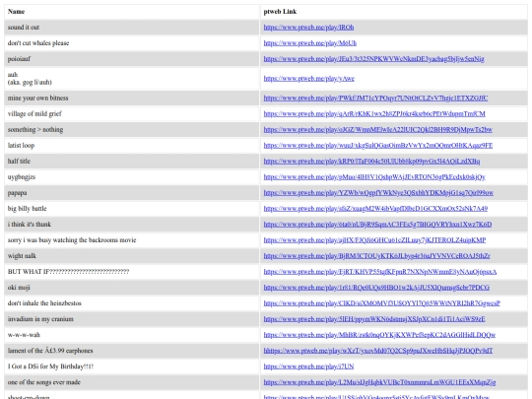Open the link for the backrooms movie row
The image size is (532, 399).
tap(374, 240)
